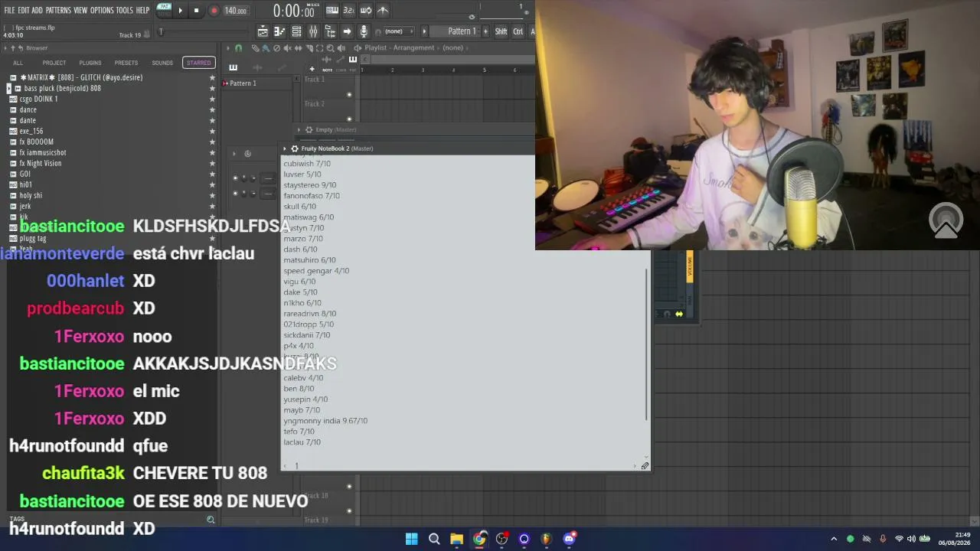980x551 pixels.
Task: Open the TOOLS menu
Action: click(x=125, y=11)
